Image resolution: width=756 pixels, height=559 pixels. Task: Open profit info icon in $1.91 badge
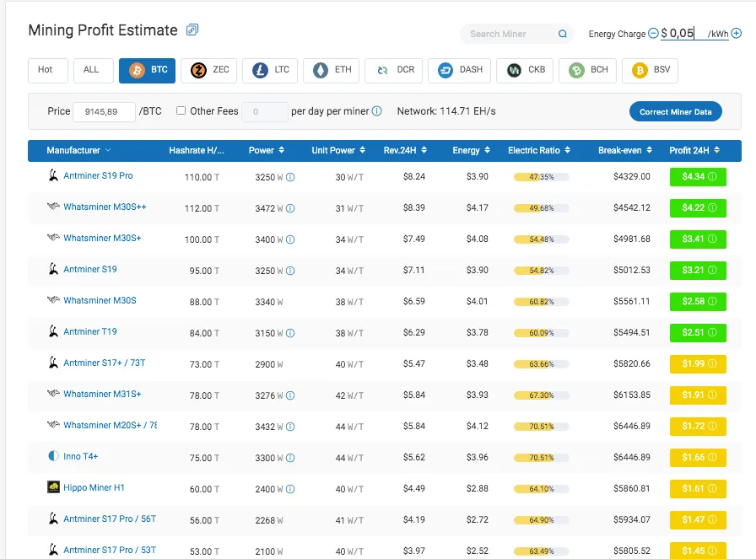pos(712,395)
